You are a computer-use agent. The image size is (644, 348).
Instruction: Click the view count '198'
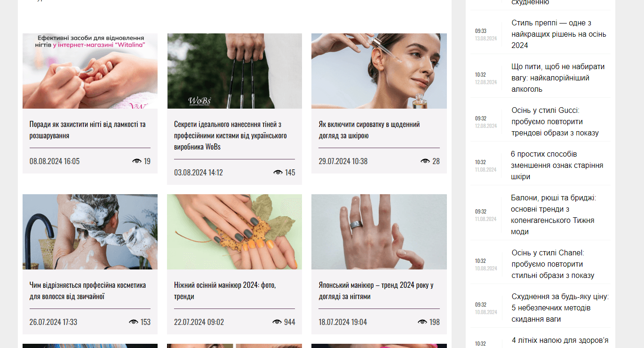[435, 322]
